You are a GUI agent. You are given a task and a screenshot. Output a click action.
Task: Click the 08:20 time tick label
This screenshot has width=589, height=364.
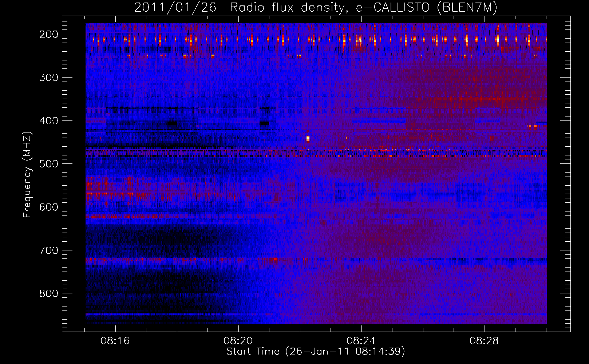click(238, 341)
